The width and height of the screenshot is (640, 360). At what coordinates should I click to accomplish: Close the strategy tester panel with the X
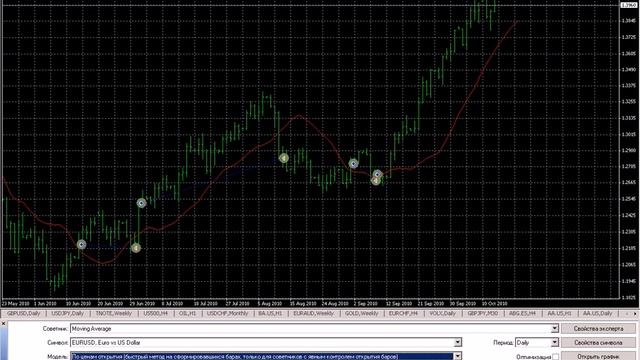point(3,323)
